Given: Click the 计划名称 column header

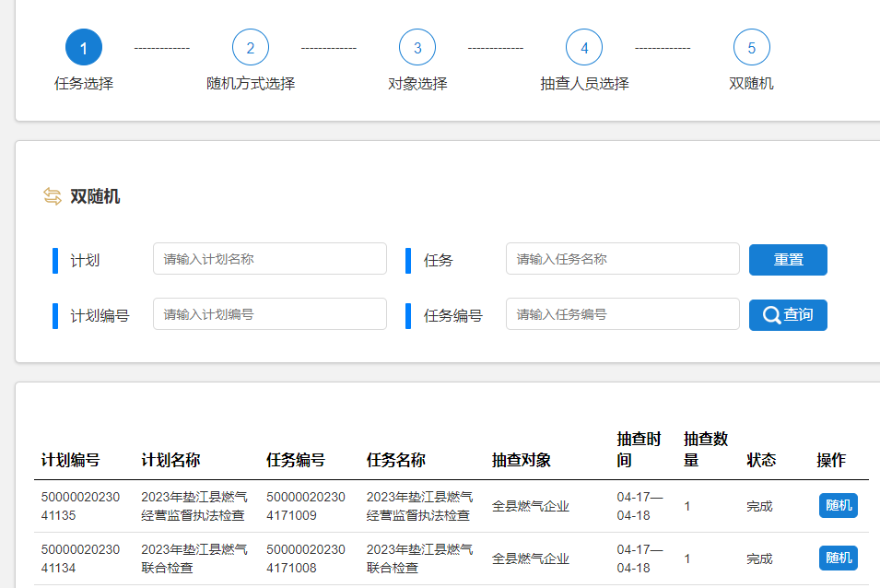Looking at the screenshot, I should coord(170,460).
